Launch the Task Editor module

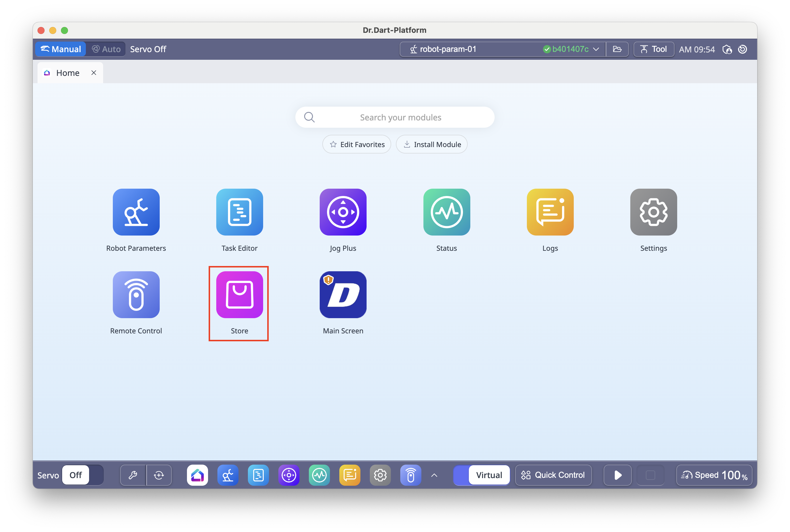(x=240, y=212)
